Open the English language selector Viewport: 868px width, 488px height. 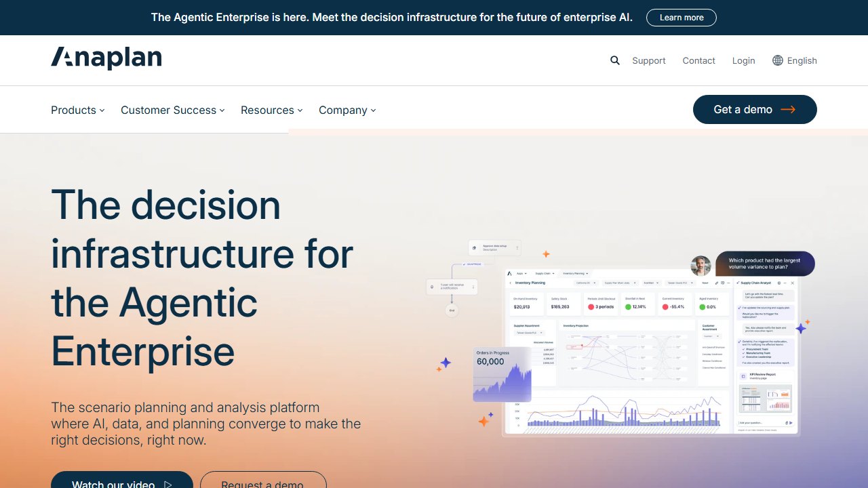(795, 60)
